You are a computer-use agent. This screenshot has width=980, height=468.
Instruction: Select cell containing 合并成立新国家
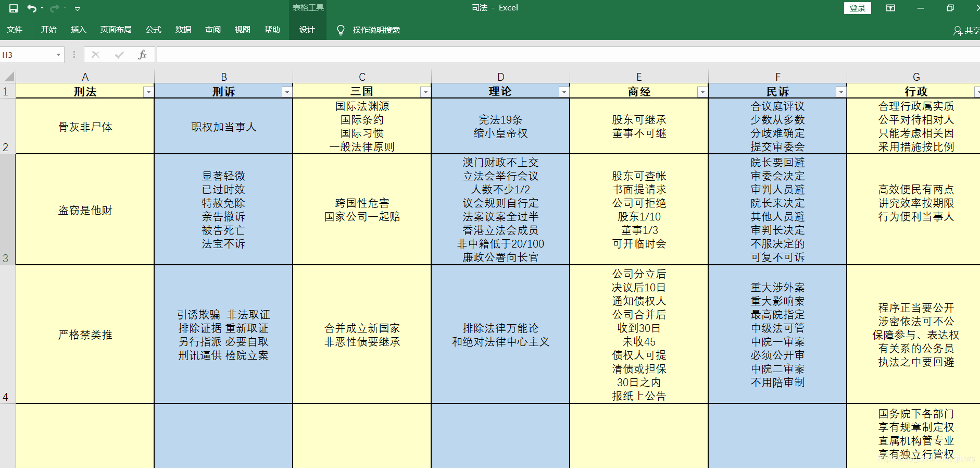coord(362,335)
